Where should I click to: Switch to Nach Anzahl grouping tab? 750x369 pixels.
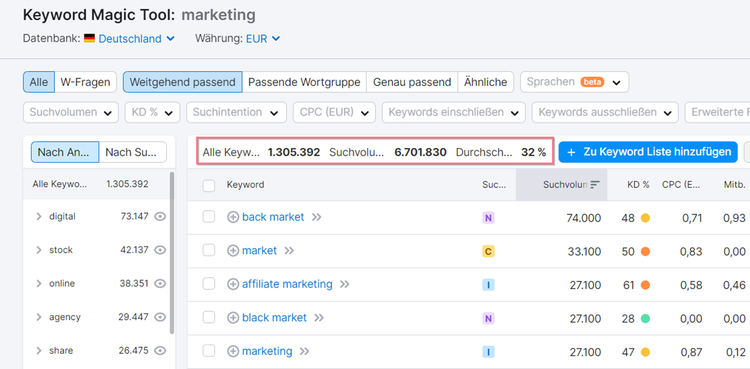(65, 152)
